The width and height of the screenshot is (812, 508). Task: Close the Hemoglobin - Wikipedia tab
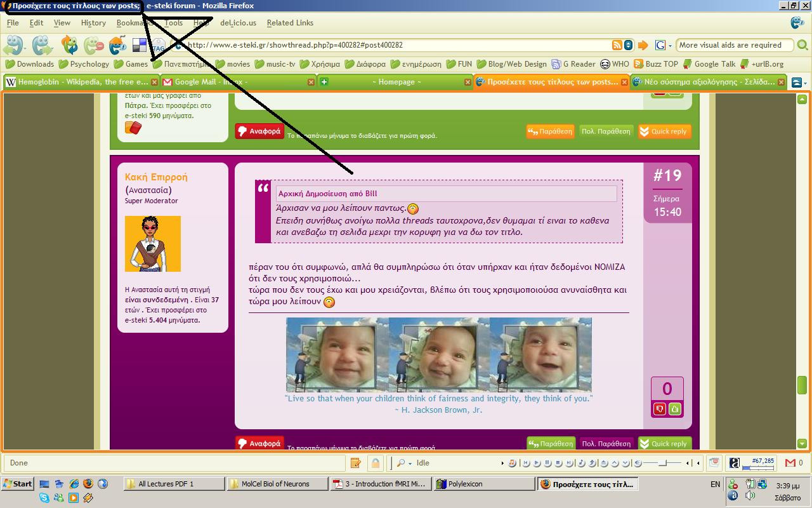(154, 82)
